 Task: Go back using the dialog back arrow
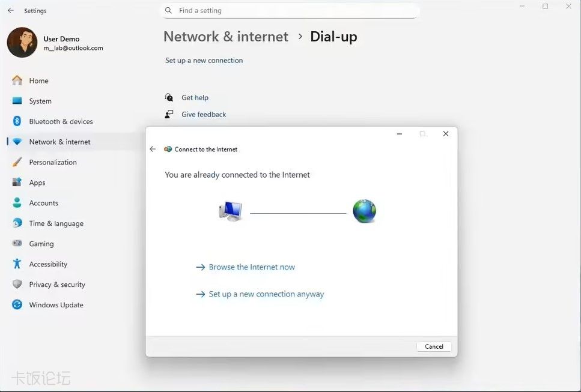153,149
